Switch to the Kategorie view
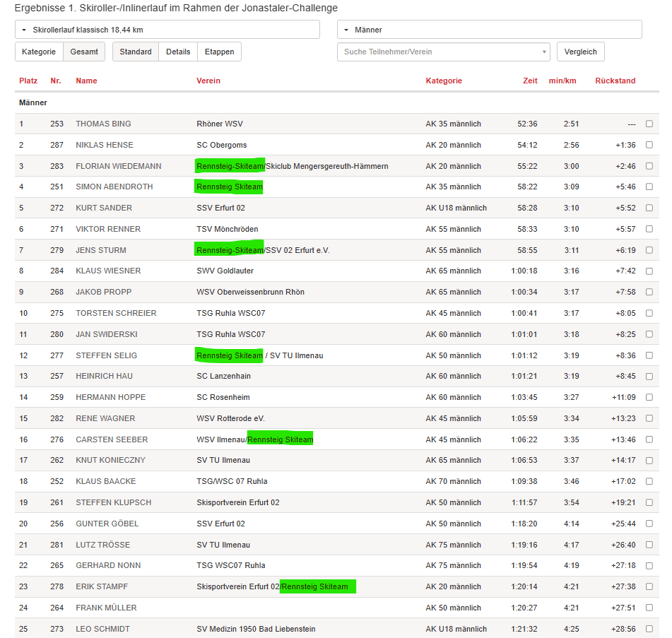Image resolution: width=672 pixels, height=638 pixels. tap(39, 52)
